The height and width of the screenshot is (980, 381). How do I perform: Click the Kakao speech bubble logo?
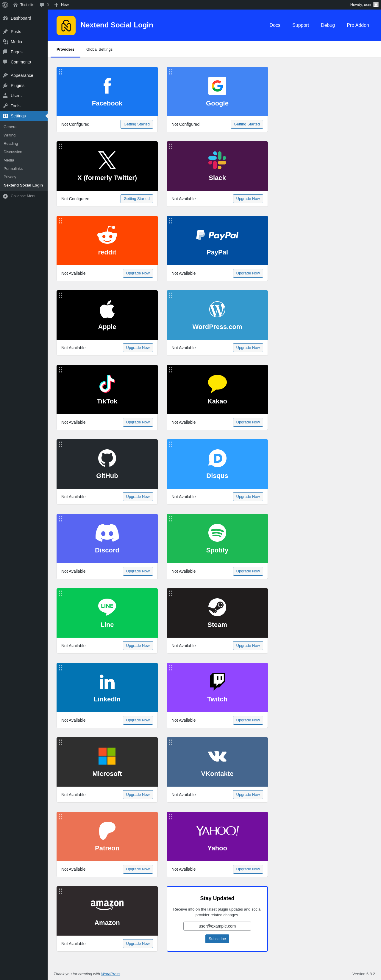[x=217, y=383]
